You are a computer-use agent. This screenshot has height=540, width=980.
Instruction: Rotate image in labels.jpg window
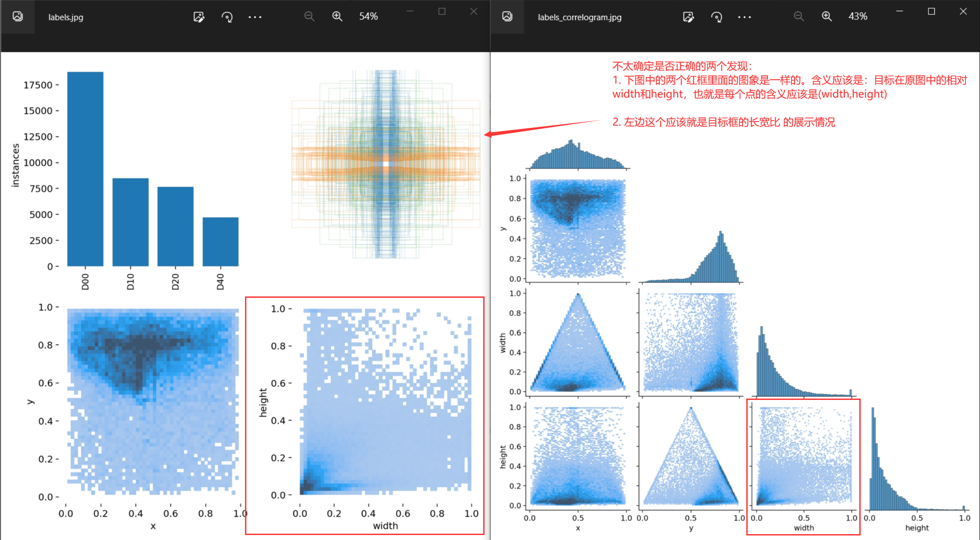click(227, 17)
